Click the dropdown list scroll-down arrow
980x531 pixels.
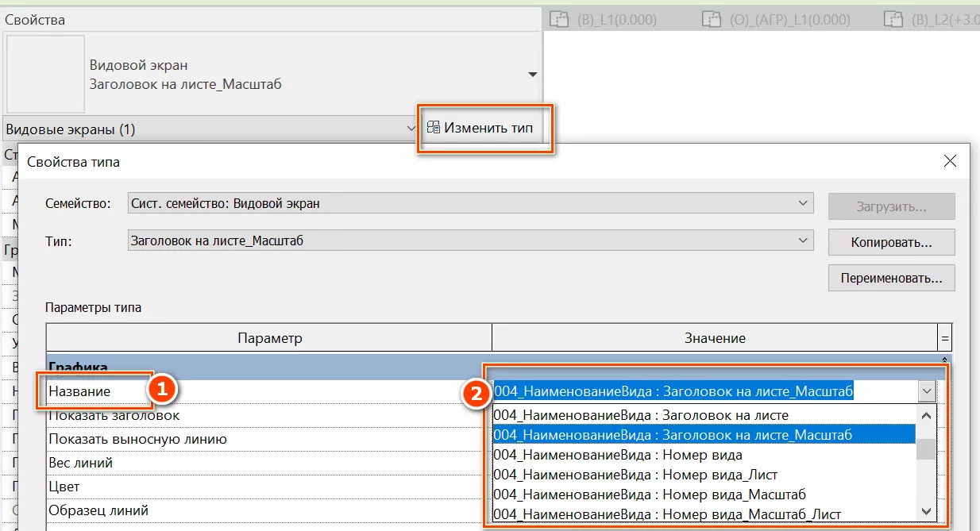[x=926, y=511]
